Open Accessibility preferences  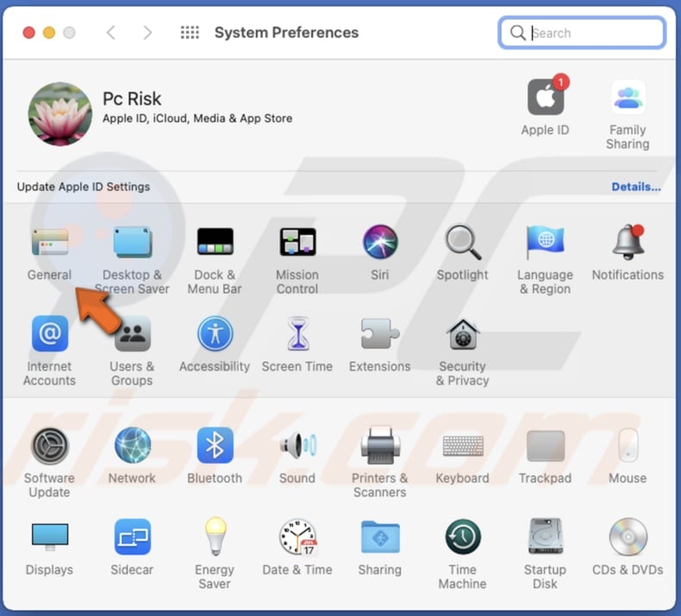[215, 333]
